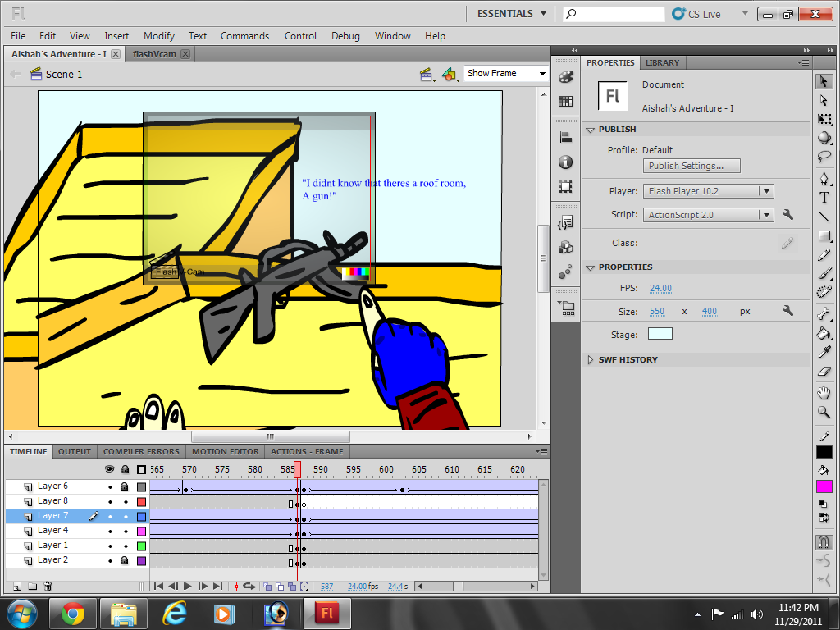Screen dimensions: 840x630
Task: Activate the Pen tool
Action: (824, 178)
